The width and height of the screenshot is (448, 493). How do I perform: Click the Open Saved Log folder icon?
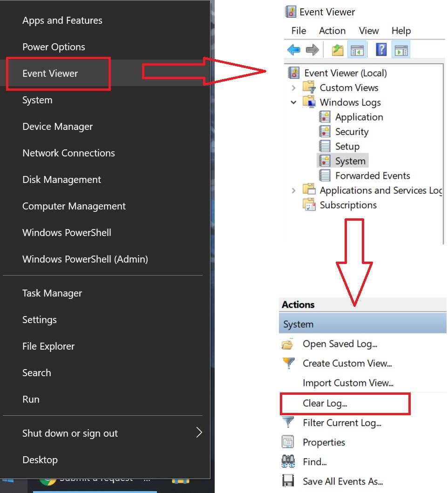click(287, 344)
